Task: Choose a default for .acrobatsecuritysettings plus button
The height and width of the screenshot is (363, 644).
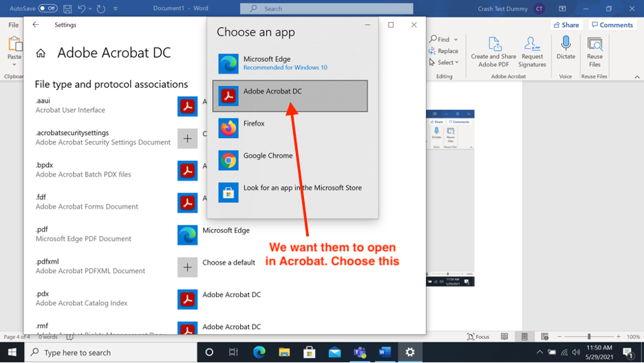Action: [187, 139]
